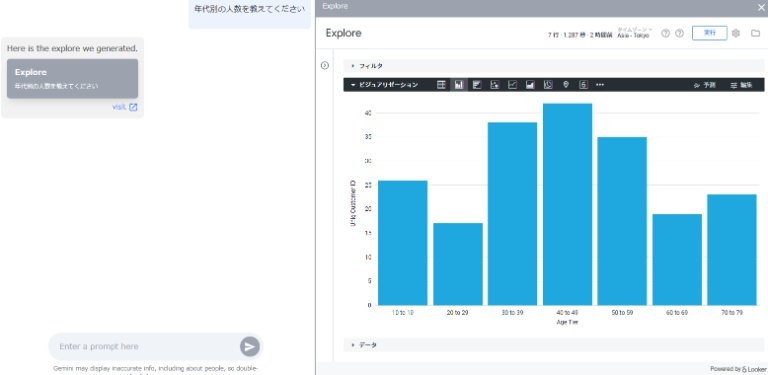The height and width of the screenshot is (375, 768).
Task: Click the 50 to 59 bar
Action: tap(622, 221)
